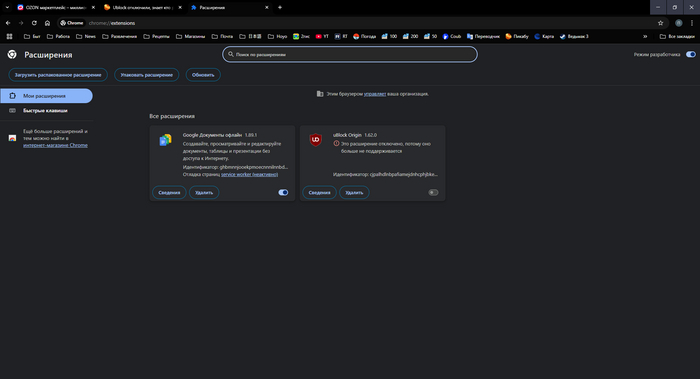700x379 pixels.
Task: Switch to the Ublock отключили tab
Action: tap(142, 8)
